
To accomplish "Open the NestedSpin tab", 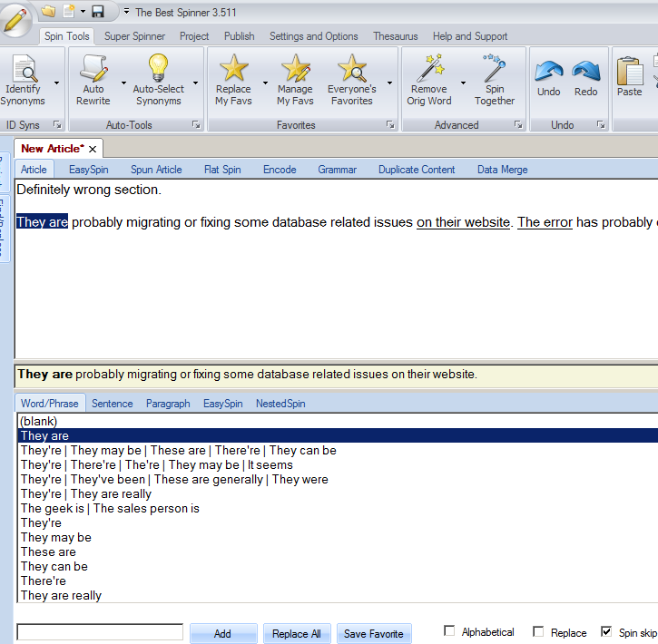I will click(280, 404).
